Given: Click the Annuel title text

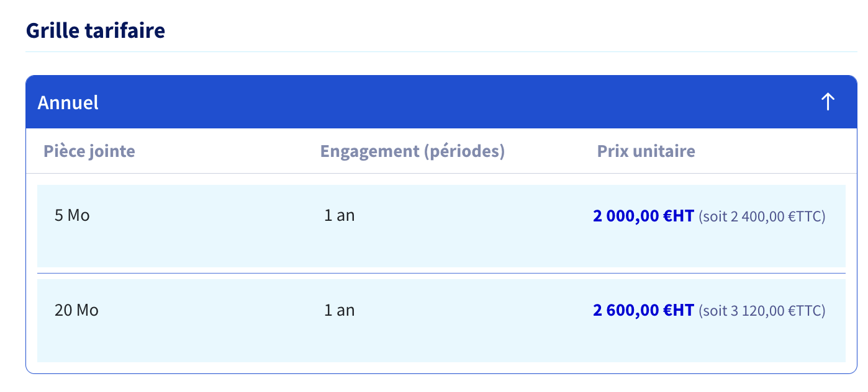Looking at the screenshot, I should click(68, 102).
